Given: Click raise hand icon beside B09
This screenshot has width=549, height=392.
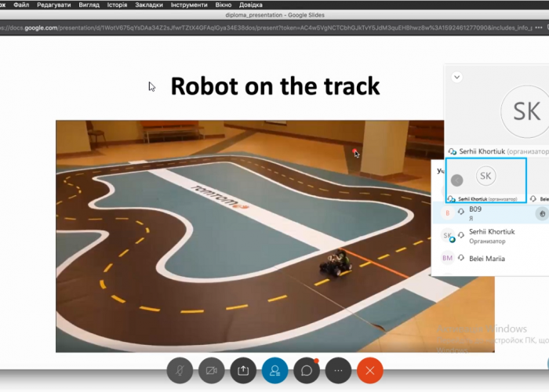Looking at the screenshot, I should tap(540, 213).
